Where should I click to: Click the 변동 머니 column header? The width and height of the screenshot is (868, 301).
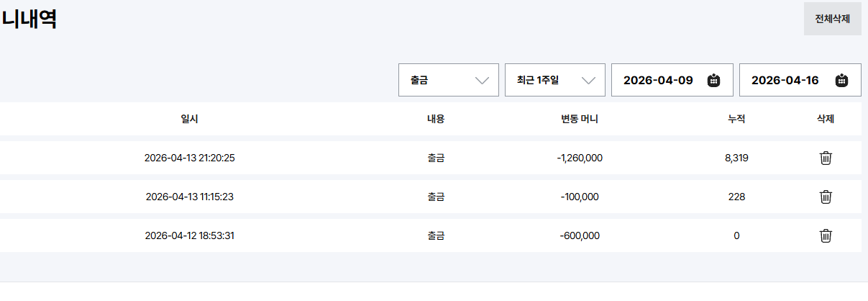(x=580, y=119)
